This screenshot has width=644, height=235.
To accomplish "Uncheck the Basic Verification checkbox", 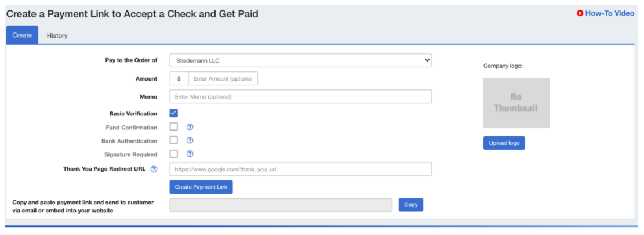I will click(x=174, y=113).
